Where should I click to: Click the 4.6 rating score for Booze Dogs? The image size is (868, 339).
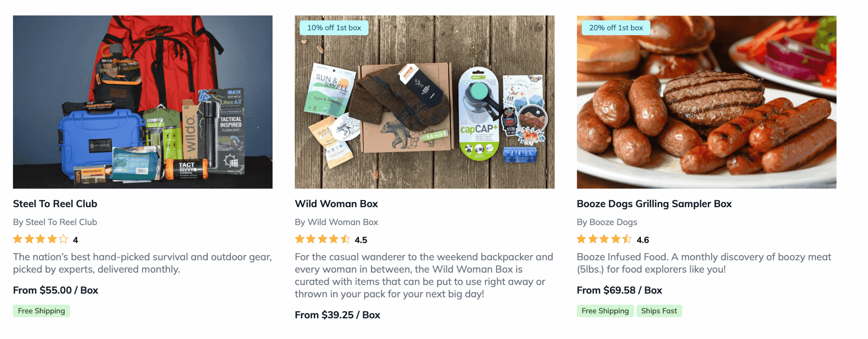coord(643,240)
